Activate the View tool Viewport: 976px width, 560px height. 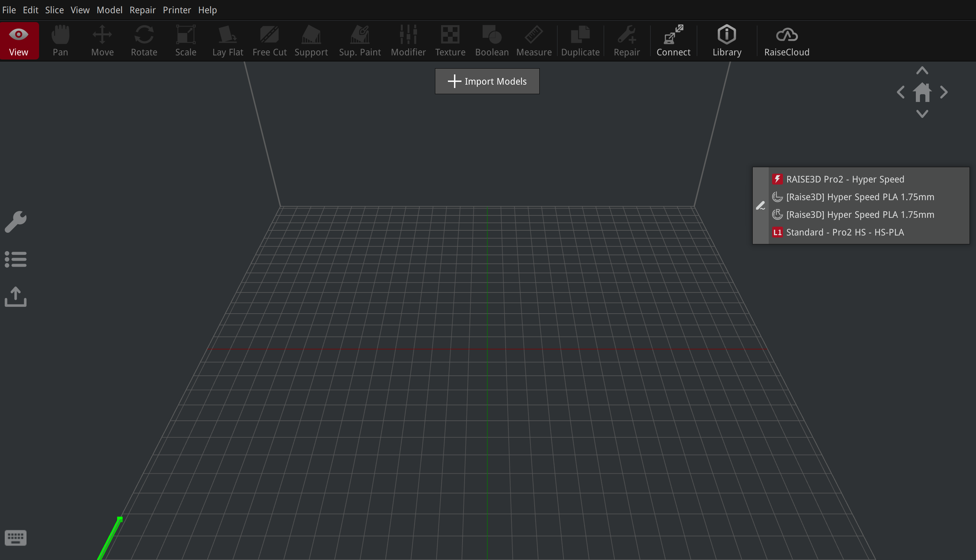[19, 41]
